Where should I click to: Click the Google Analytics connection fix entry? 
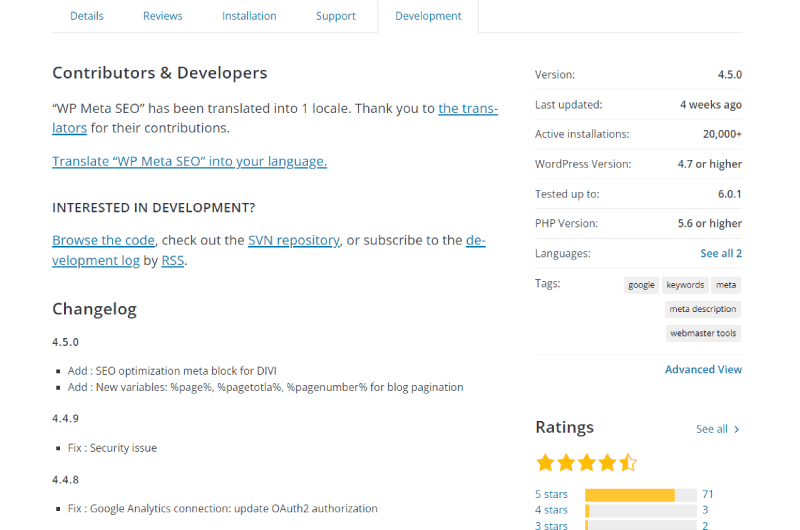222,509
